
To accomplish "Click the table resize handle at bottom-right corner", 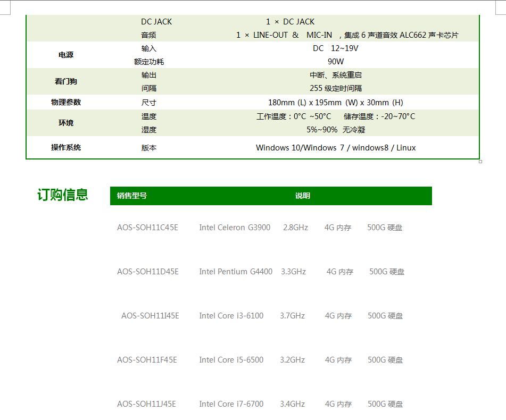I will click(x=480, y=162).
